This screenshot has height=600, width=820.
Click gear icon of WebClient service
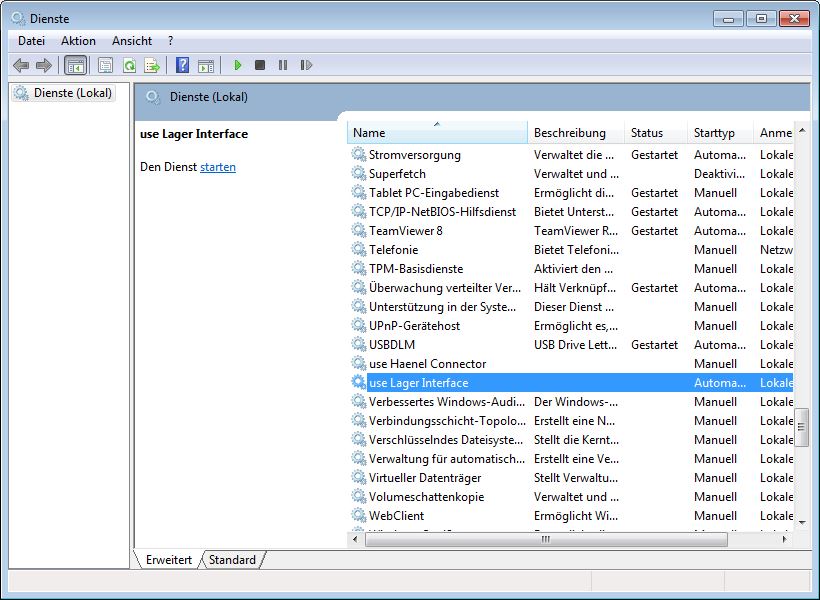pyautogui.click(x=358, y=515)
